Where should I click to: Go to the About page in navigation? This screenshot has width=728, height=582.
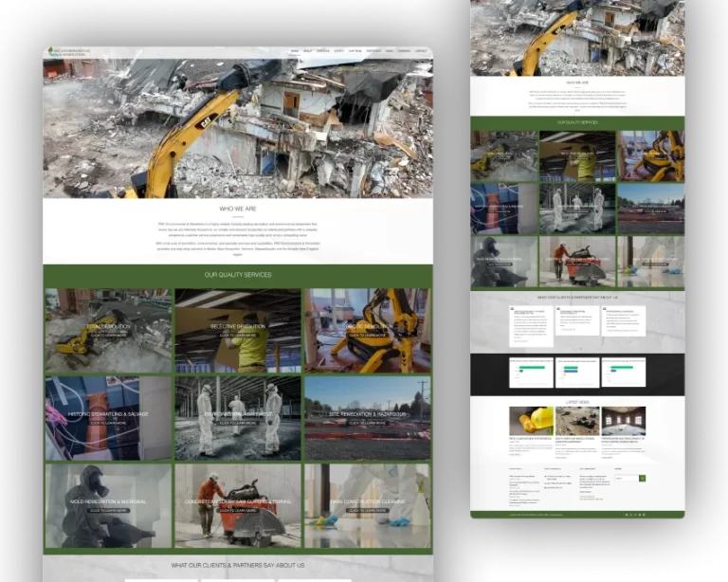[x=308, y=51]
